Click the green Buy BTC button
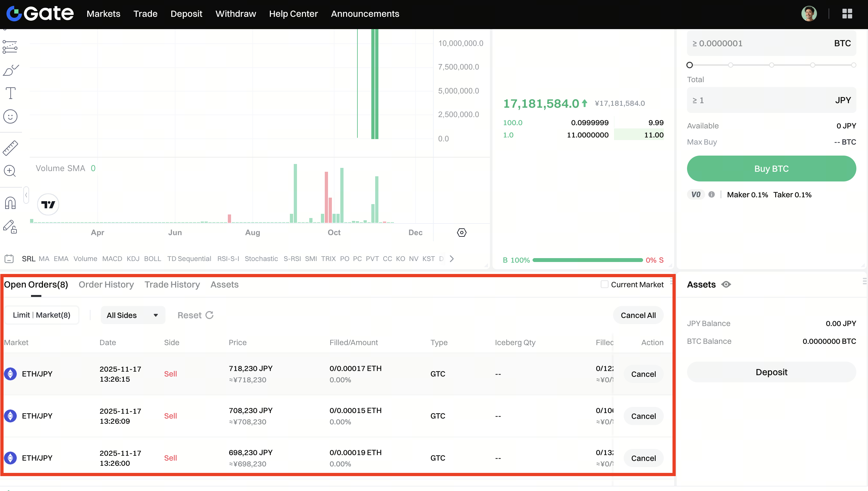The height and width of the screenshot is (491, 868). coord(771,169)
